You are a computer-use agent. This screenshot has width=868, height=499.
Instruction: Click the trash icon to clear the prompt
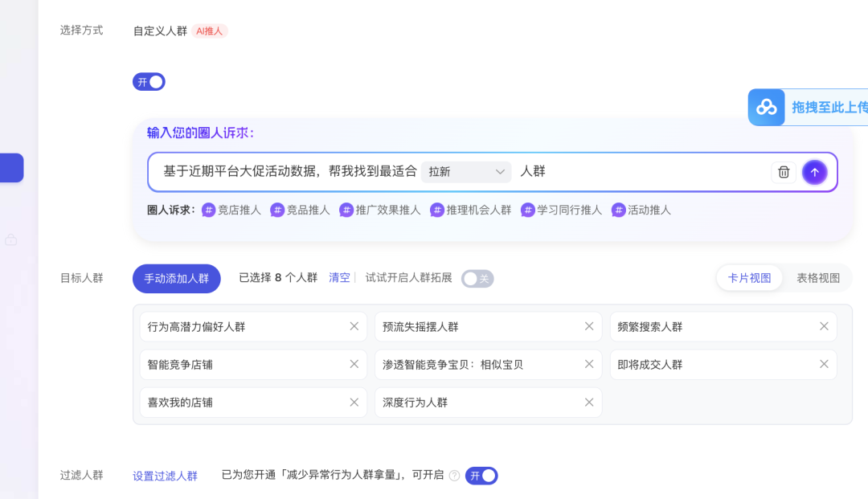point(784,172)
